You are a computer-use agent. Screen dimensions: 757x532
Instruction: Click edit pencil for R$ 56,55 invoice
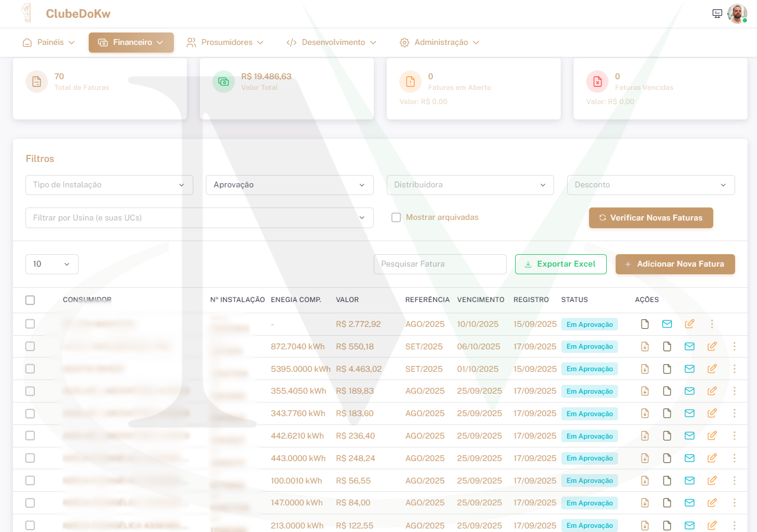point(712,481)
